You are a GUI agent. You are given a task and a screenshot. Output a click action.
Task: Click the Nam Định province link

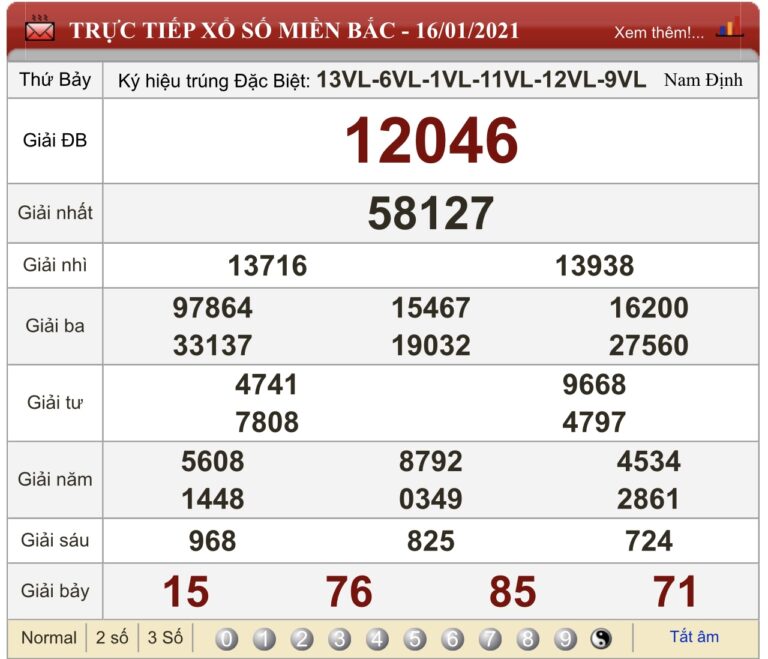[x=703, y=80]
